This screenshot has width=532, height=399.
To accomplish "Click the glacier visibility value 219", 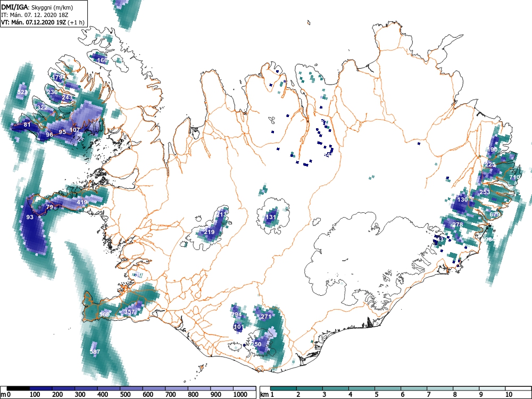I will pos(209,232).
